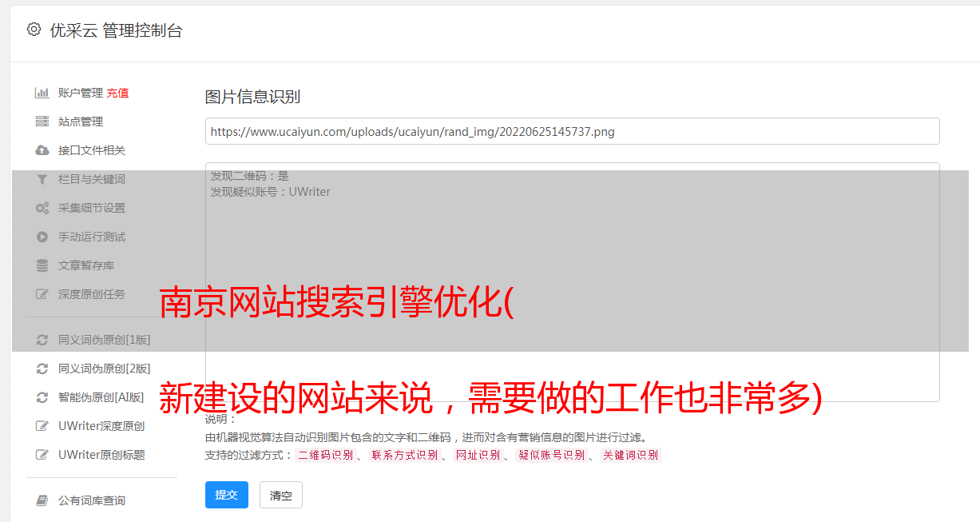Image resolution: width=980 pixels, height=522 pixels.
Task: Go to UWriter深度原创
Action: pyautogui.click(x=101, y=426)
